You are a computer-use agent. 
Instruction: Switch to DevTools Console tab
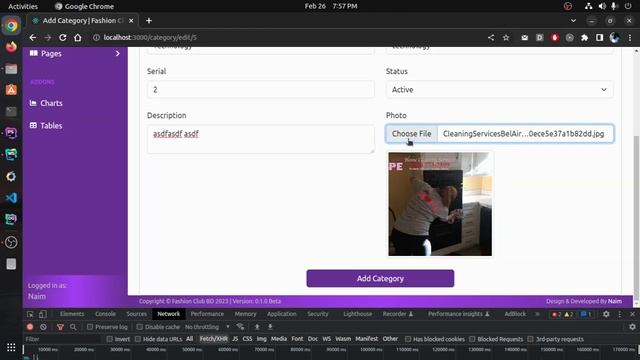pyautogui.click(x=105, y=314)
